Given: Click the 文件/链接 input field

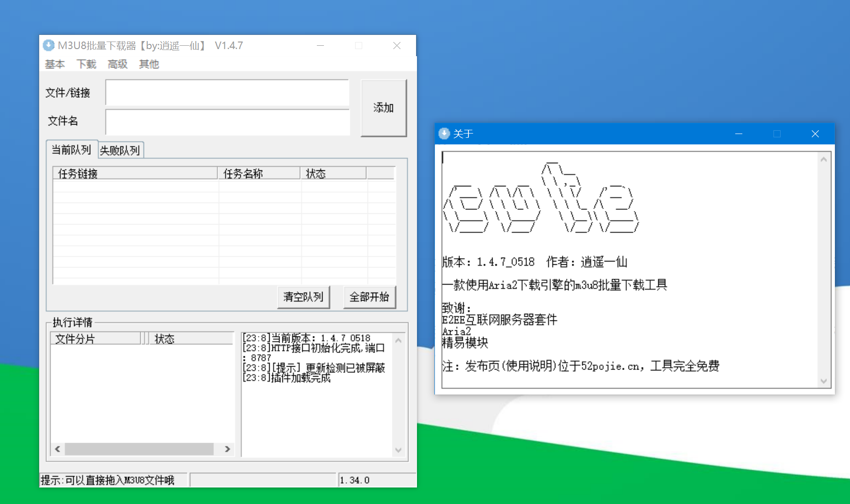Looking at the screenshot, I should tap(227, 92).
